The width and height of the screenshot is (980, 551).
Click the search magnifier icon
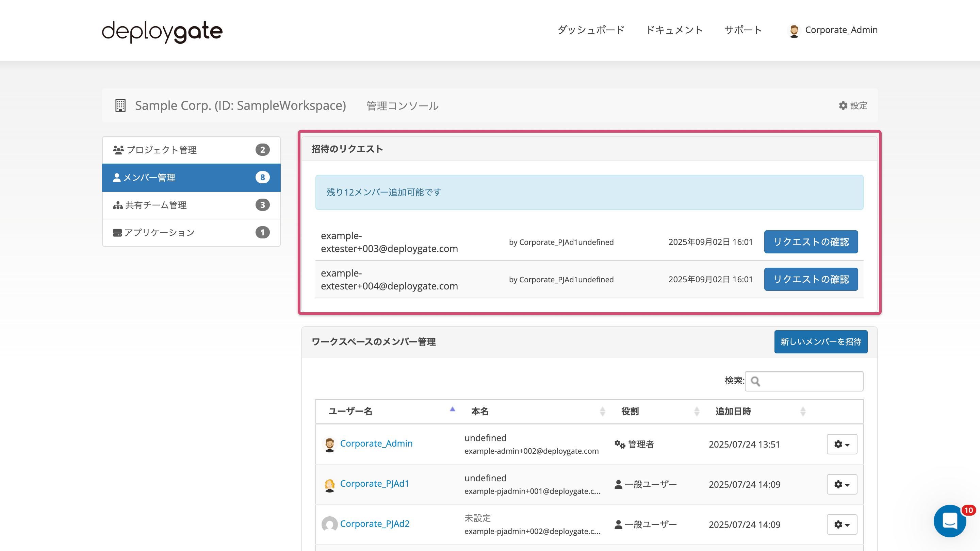pos(755,381)
